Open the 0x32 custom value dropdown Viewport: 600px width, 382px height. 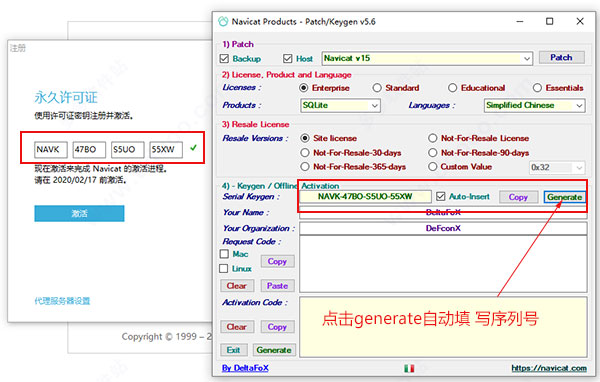(557, 167)
